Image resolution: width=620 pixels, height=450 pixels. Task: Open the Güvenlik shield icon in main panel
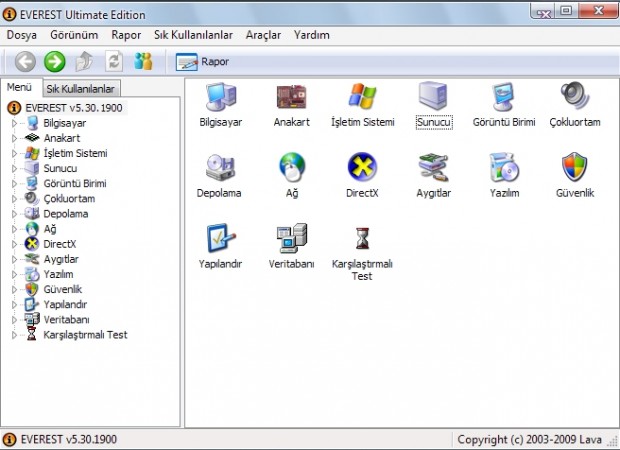click(575, 167)
